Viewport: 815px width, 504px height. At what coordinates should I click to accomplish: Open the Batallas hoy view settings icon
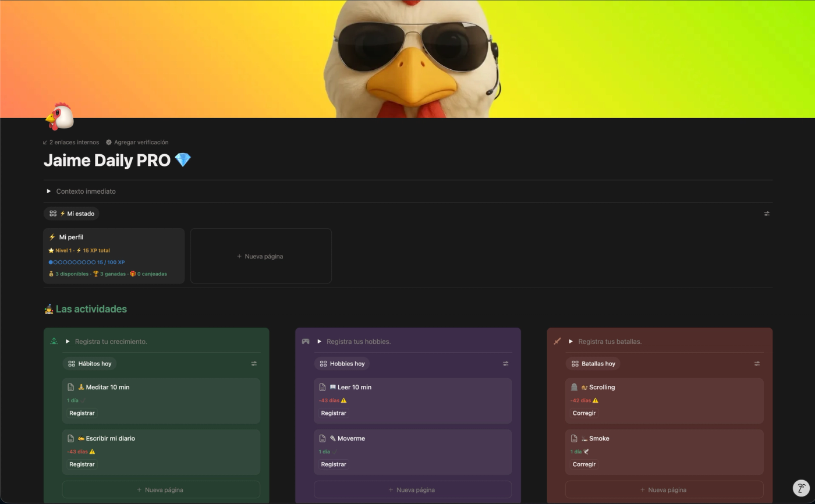(x=757, y=364)
